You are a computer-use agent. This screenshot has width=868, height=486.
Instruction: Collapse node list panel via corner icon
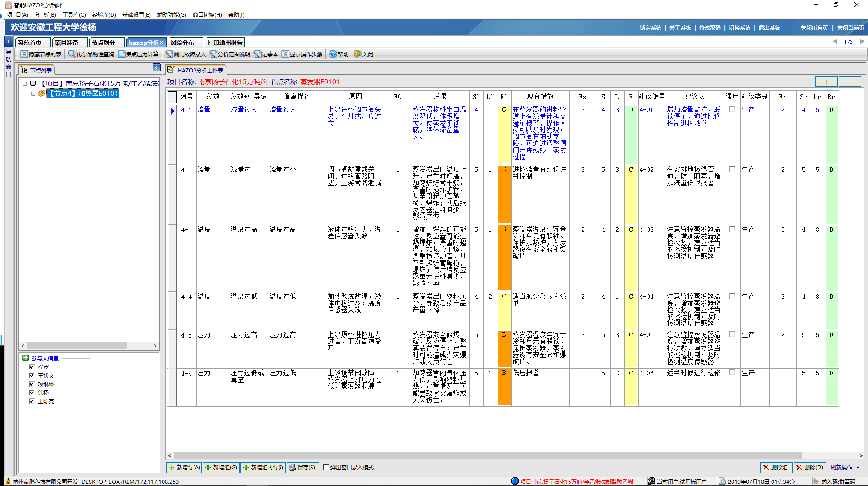point(156,67)
